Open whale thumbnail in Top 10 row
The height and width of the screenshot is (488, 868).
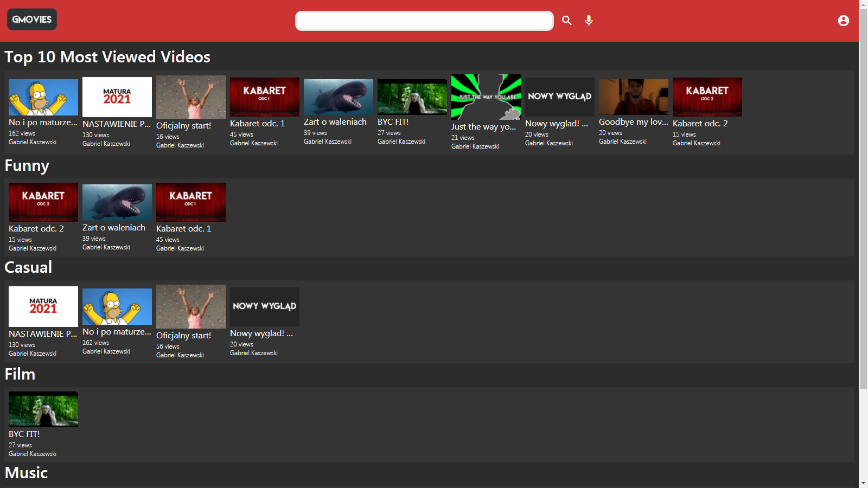[x=339, y=97]
